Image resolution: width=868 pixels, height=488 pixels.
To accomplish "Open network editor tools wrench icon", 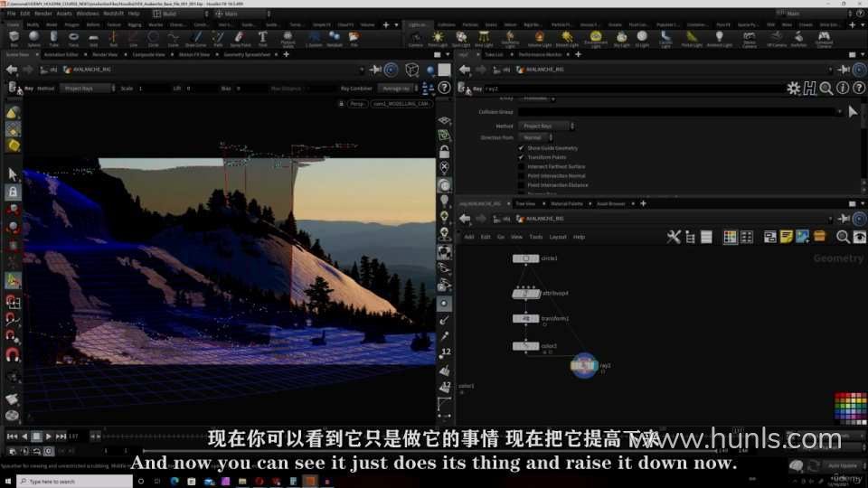I will pos(674,237).
